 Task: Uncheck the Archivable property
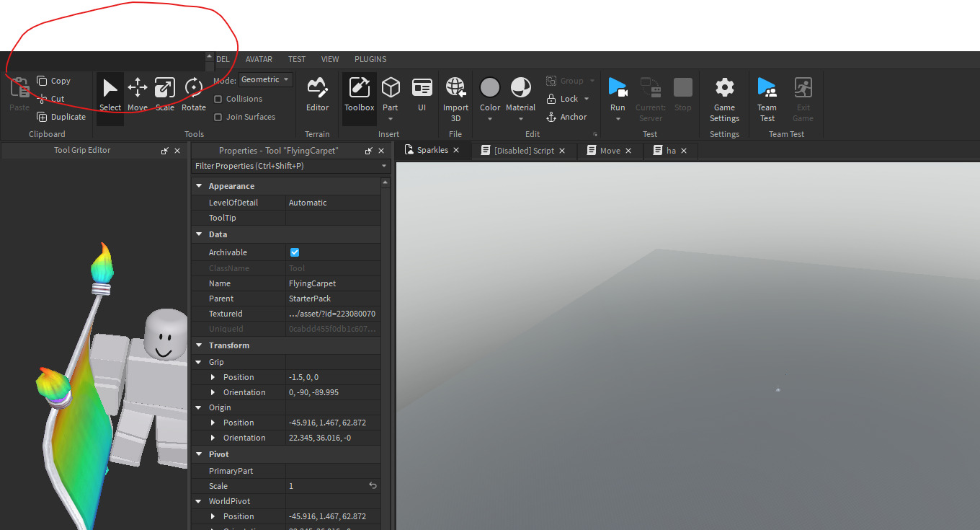coord(294,252)
